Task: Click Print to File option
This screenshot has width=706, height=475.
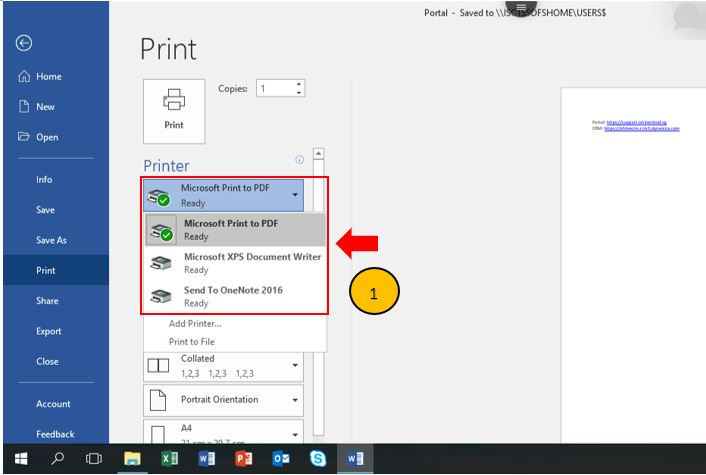Action: pos(191,341)
